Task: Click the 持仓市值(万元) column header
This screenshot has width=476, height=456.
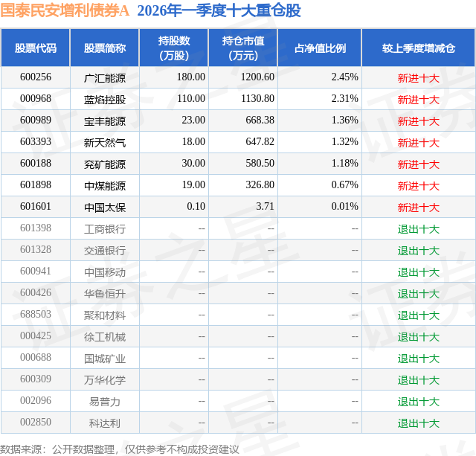Action: 243,48
